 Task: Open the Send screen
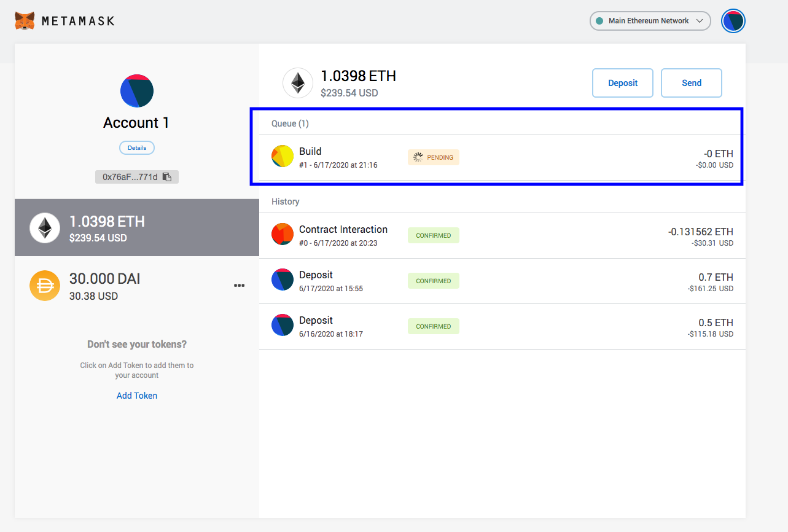pos(691,82)
